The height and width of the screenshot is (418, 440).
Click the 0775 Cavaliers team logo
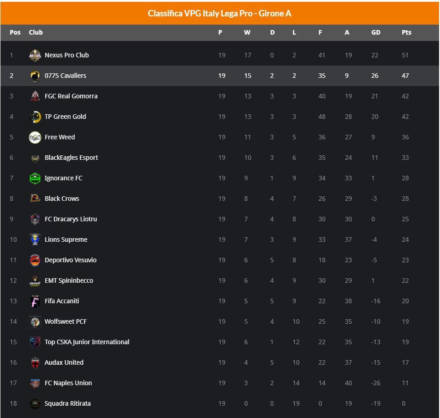35,76
